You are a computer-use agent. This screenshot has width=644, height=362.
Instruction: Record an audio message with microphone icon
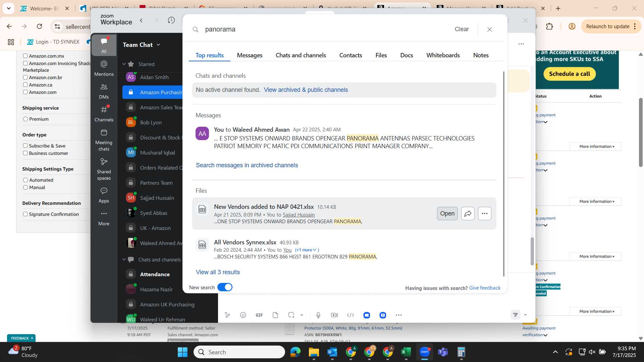pos(318,315)
